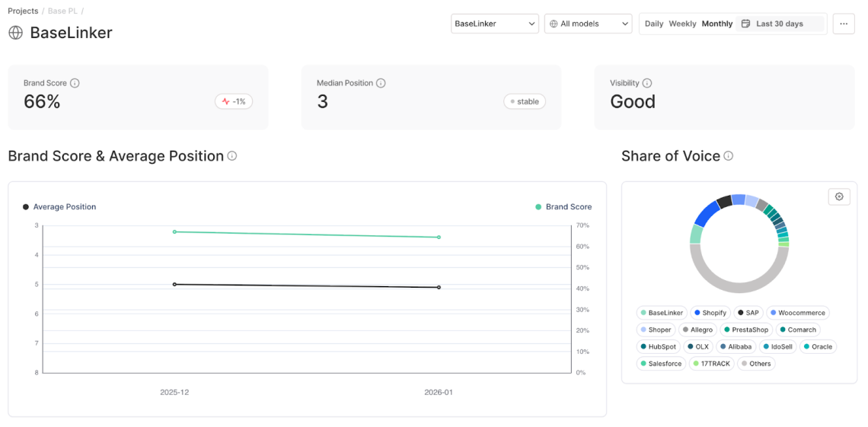Toggle Alibaba legend chip

736,347
